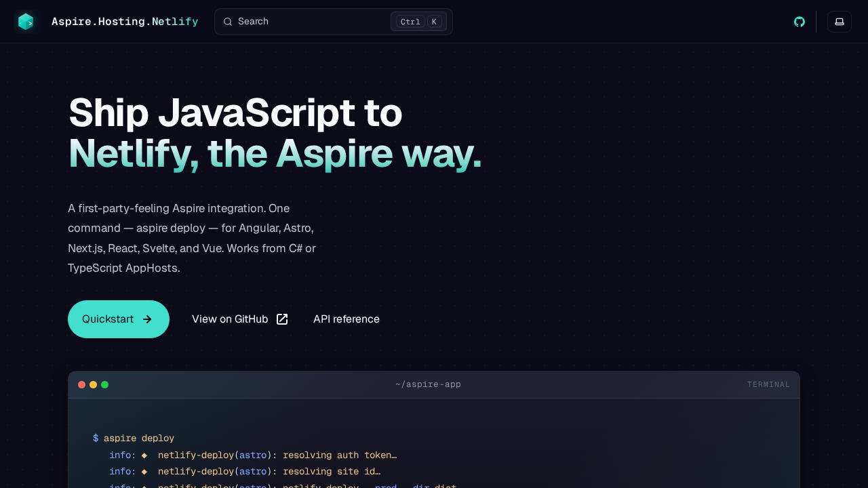The width and height of the screenshot is (868, 488).
Task: Click the green terminal window dot
Action: [x=105, y=385]
